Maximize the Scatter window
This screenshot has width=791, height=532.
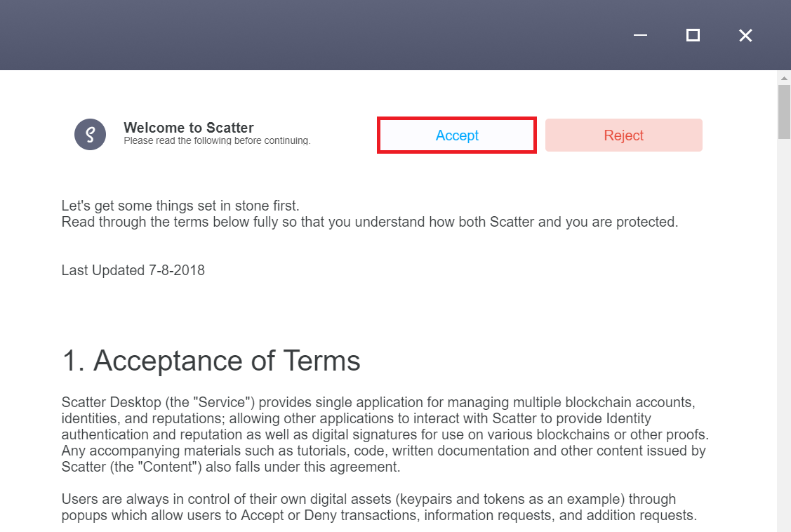pos(693,35)
